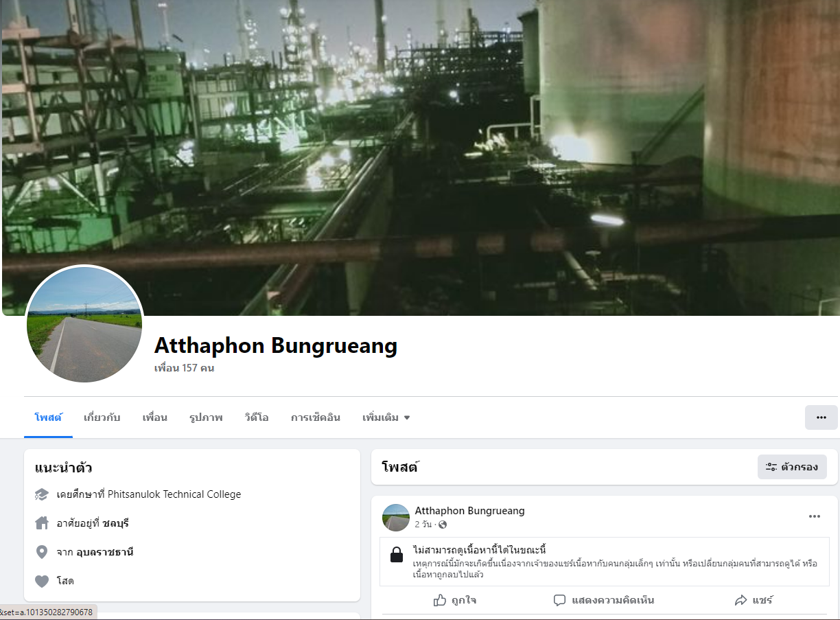Switch to the เกี่ยวกับ tab
This screenshot has height=620, width=840.
pos(102,417)
